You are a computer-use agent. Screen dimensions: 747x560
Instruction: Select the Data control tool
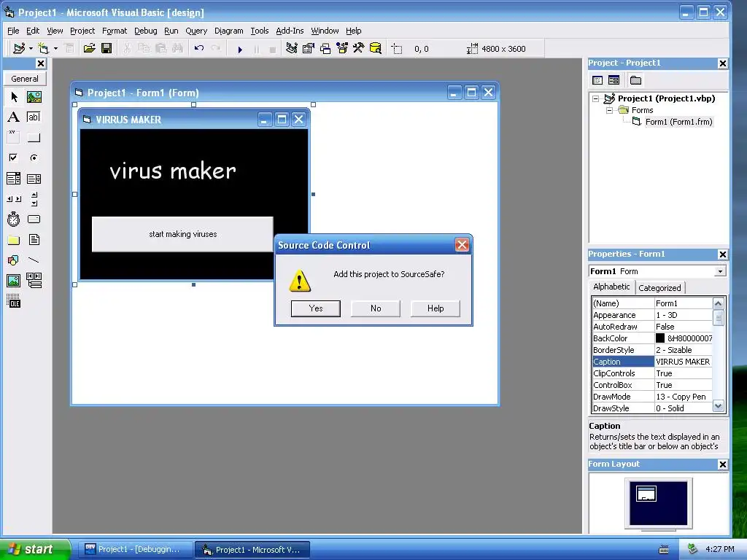(34, 281)
